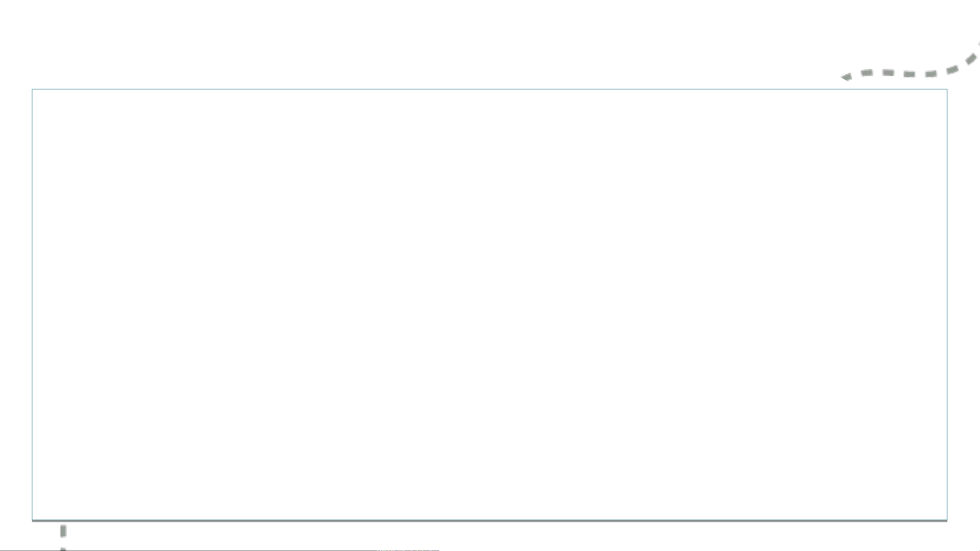This screenshot has height=551, width=980.
Task: Click the gray shadow line under the box
Action: coord(489,521)
